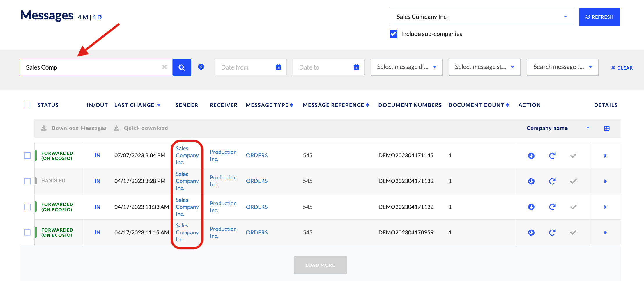Open Sales Company Inc. sender in 04/17/2023 3:28 PM row

(187, 181)
